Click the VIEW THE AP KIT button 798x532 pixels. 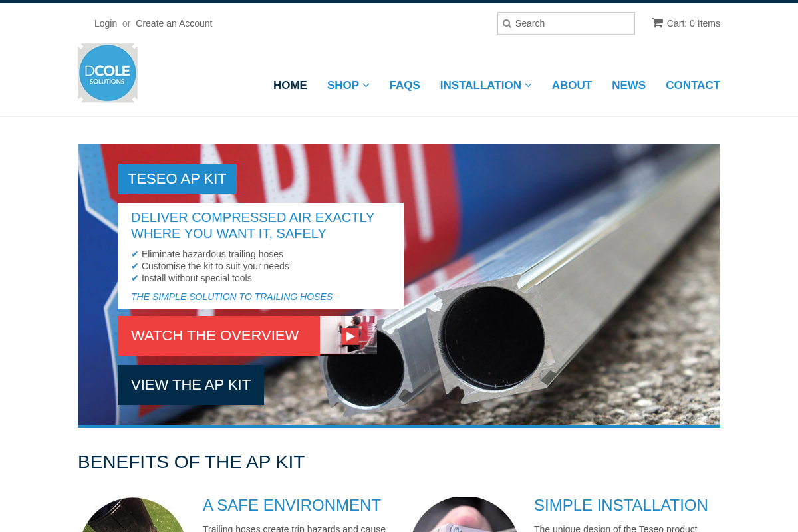(191, 384)
